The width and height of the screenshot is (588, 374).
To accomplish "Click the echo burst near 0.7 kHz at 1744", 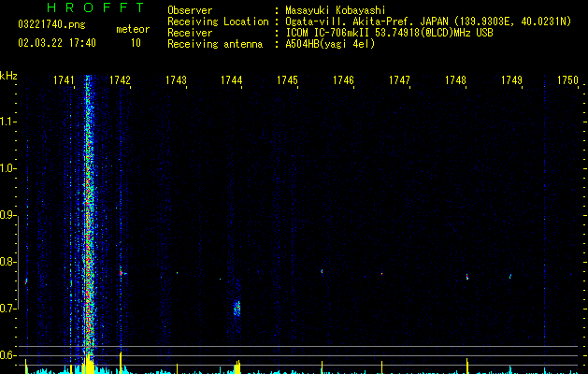I will pyautogui.click(x=237, y=308).
